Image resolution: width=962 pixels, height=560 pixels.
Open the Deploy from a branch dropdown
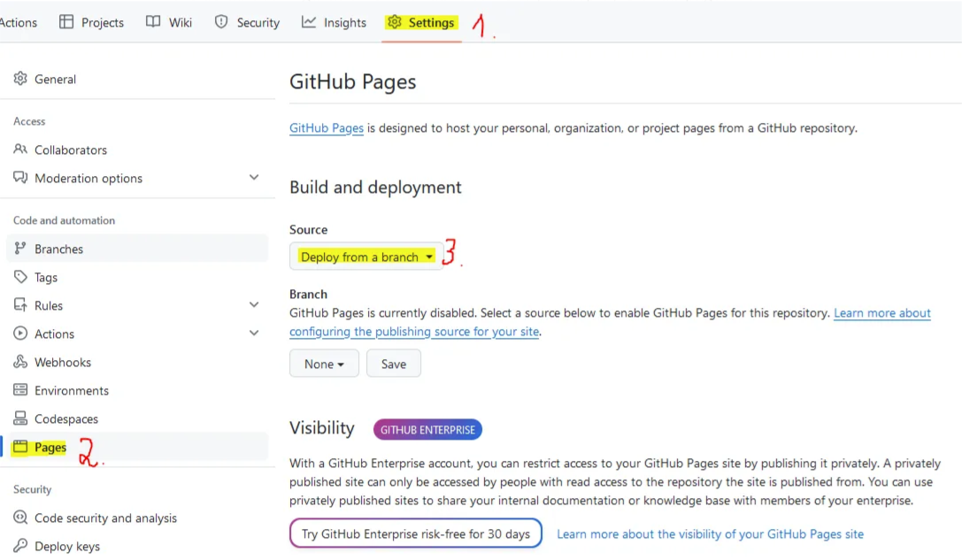[x=366, y=257]
